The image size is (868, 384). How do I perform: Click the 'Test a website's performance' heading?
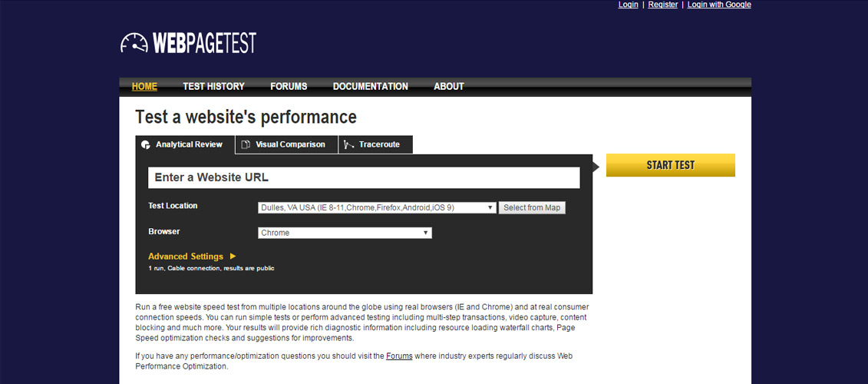point(246,118)
